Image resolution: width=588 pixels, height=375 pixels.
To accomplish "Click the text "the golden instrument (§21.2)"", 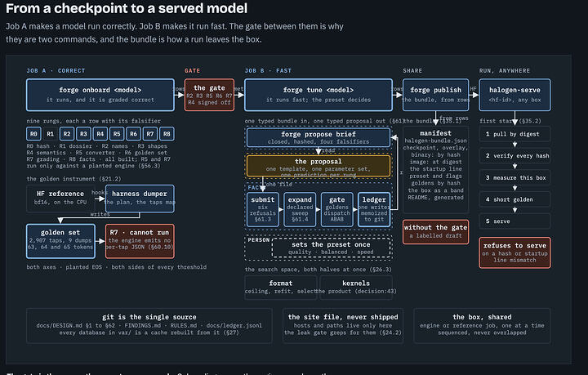I will [x=73, y=178].
